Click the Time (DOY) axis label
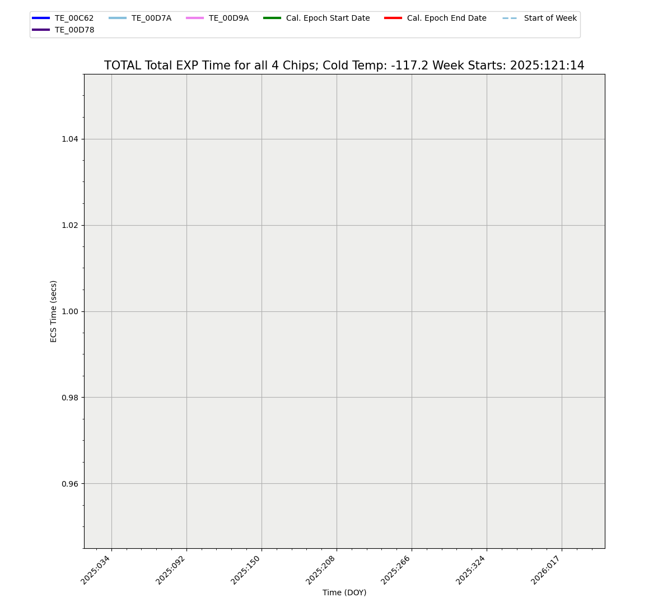 tap(344, 592)
